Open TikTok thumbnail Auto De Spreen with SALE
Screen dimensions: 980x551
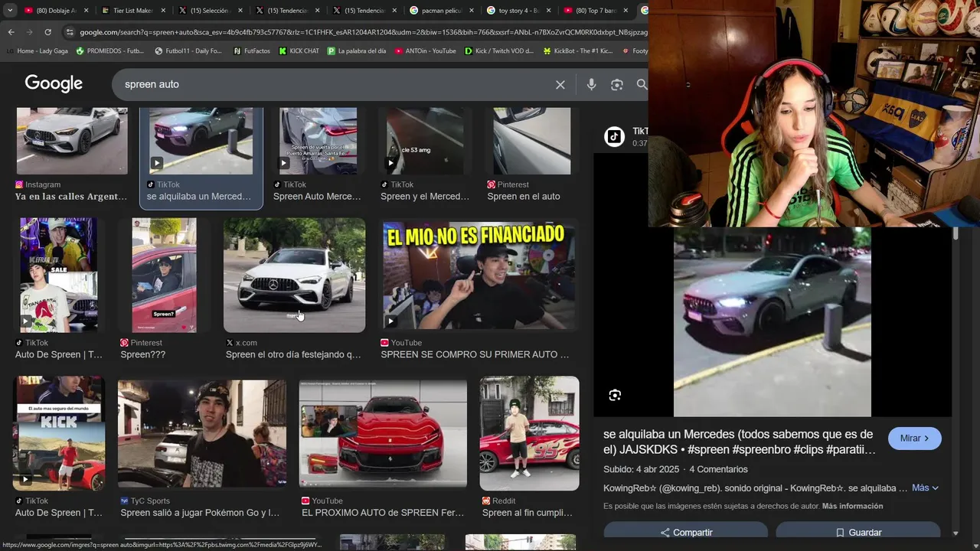58,275
